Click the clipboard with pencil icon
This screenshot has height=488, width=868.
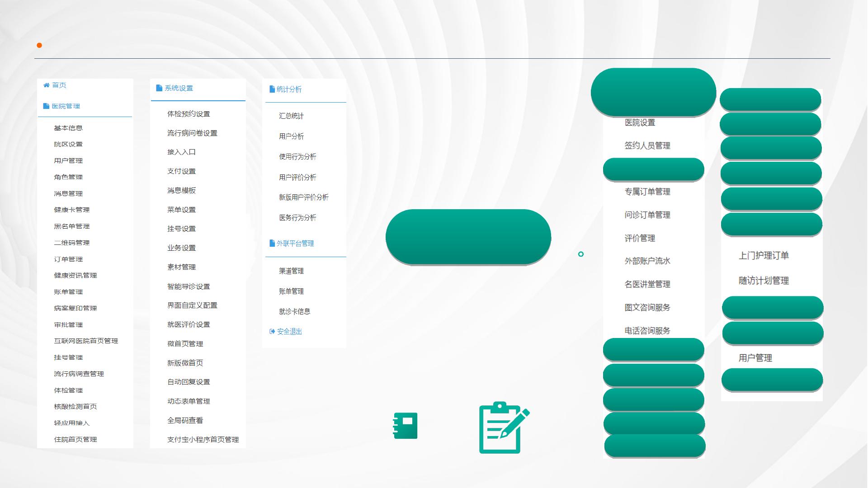503,427
